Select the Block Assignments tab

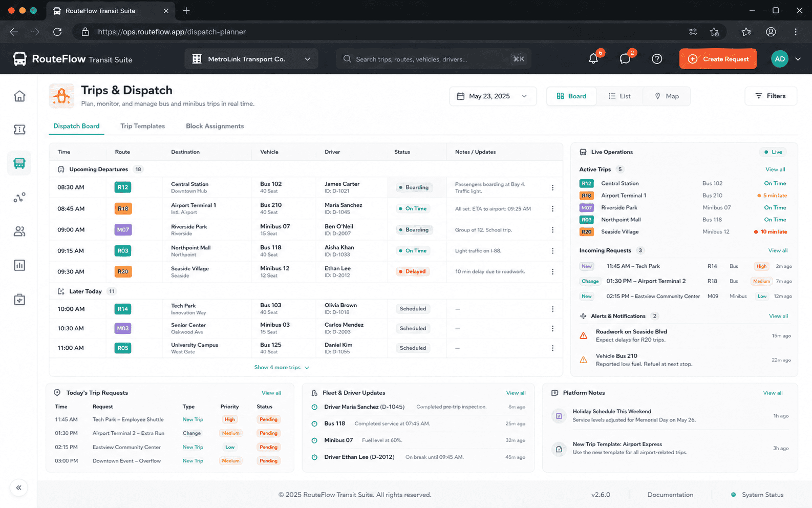click(215, 126)
